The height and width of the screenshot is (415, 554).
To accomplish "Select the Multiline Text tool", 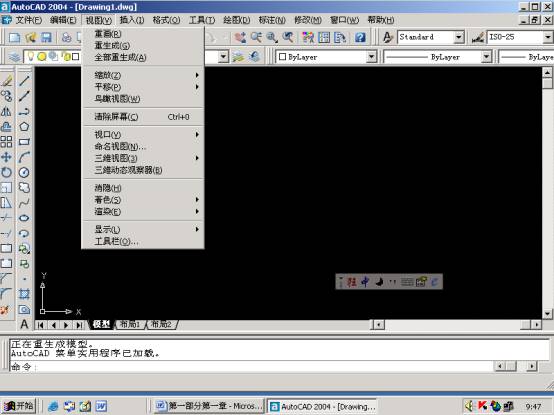I will pyautogui.click(x=24, y=324).
